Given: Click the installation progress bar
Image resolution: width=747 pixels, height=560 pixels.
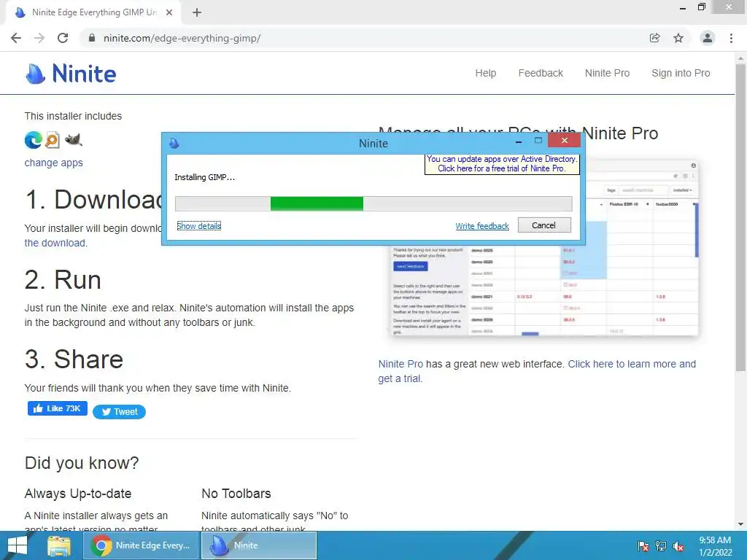Looking at the screenshot, I should tap(373, 204).
